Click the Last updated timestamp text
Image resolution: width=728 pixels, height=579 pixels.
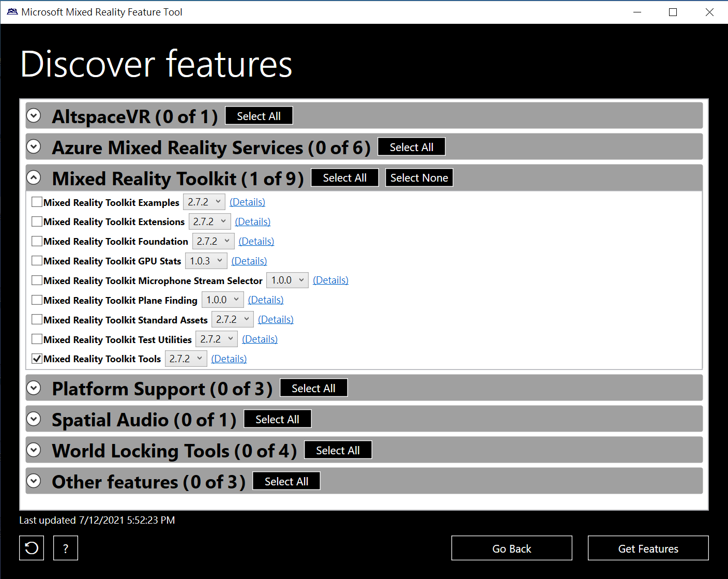[97, 520]
